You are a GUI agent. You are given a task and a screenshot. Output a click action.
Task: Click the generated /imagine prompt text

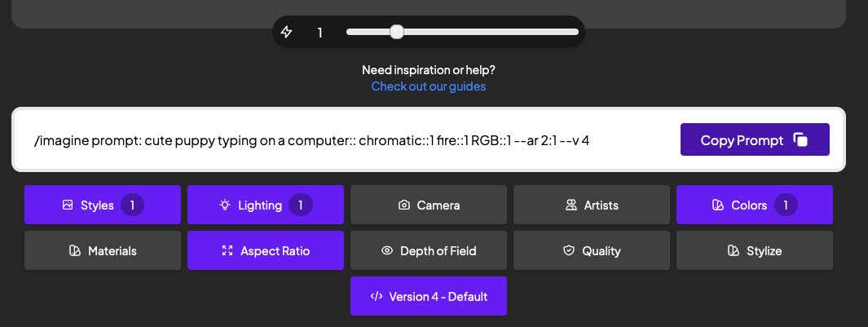[x=311, y=140]
